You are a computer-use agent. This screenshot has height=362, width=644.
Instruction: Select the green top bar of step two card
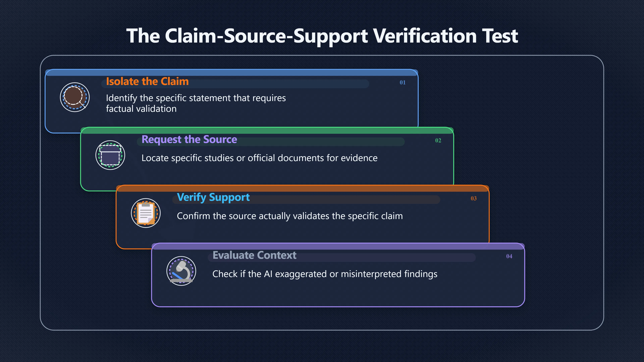pos(267,131)
